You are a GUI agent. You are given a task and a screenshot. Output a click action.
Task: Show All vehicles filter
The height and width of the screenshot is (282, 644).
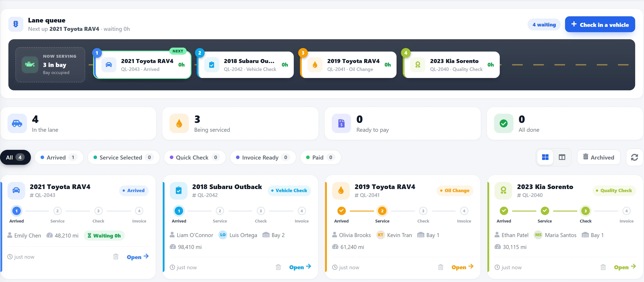coord(15,157)
